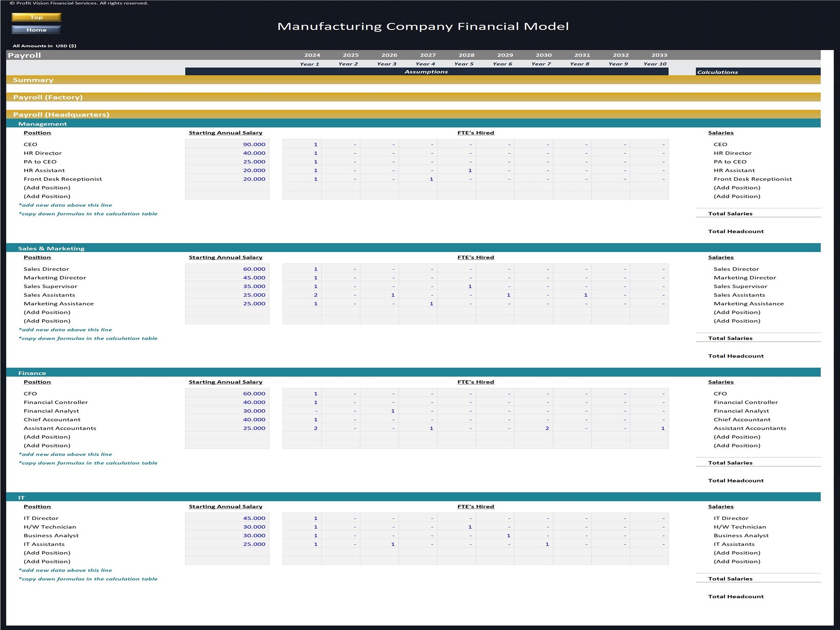
Task: Select IT Assistants Year 7 FTE cell
Action: click(534, 544)
